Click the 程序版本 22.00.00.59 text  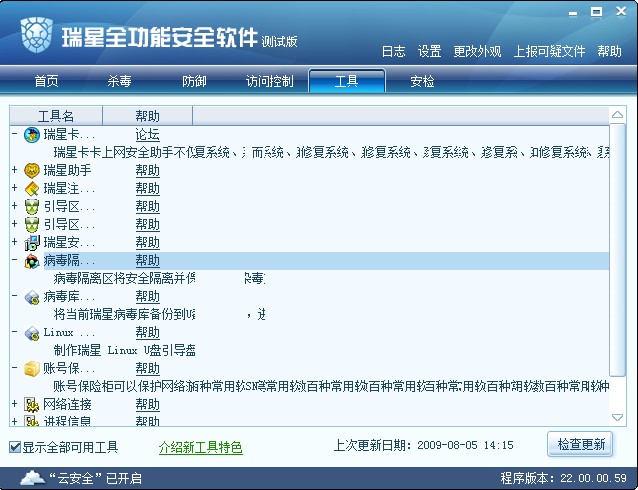click(x=564, y=478)
